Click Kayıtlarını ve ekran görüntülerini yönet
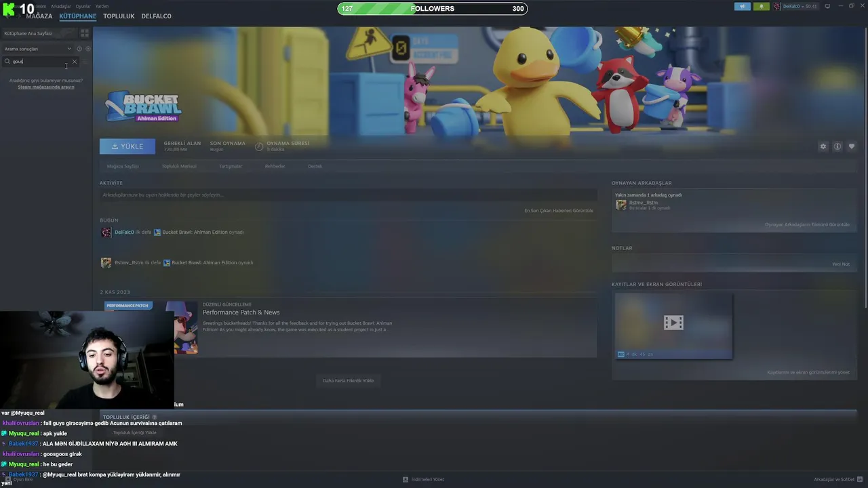Viewport: 868px width, 488px height. pos(808,372)
